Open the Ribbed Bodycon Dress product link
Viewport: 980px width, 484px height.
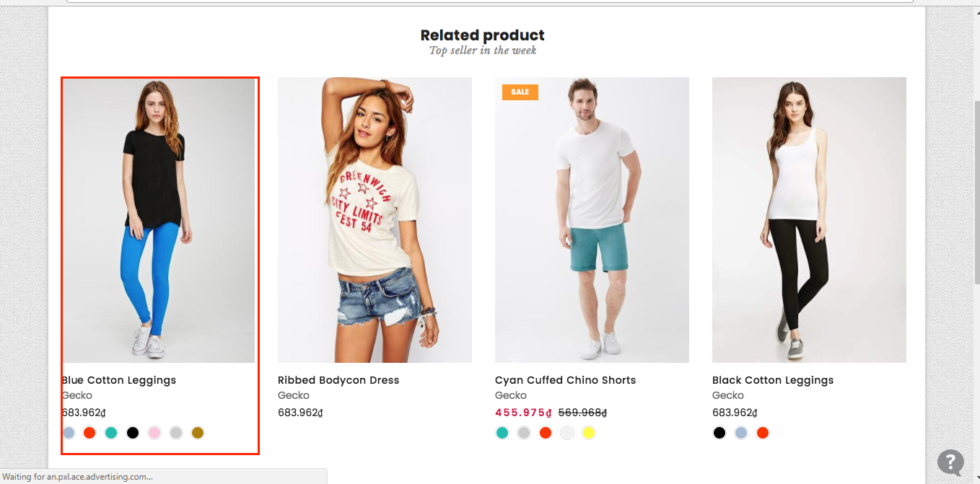tap(338, 380)
